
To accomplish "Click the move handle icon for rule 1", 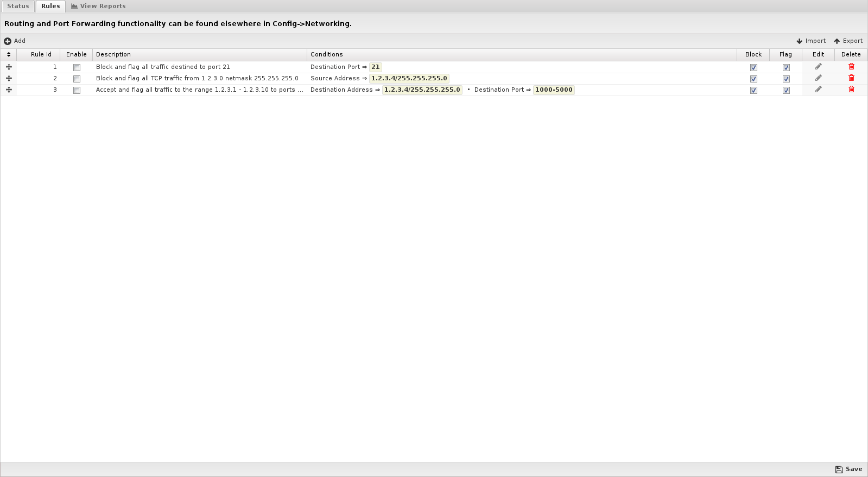I will tap(9, 67).
